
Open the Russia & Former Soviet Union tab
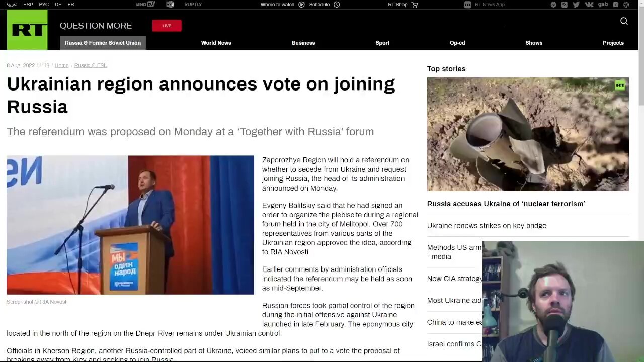tap(103, 43)
